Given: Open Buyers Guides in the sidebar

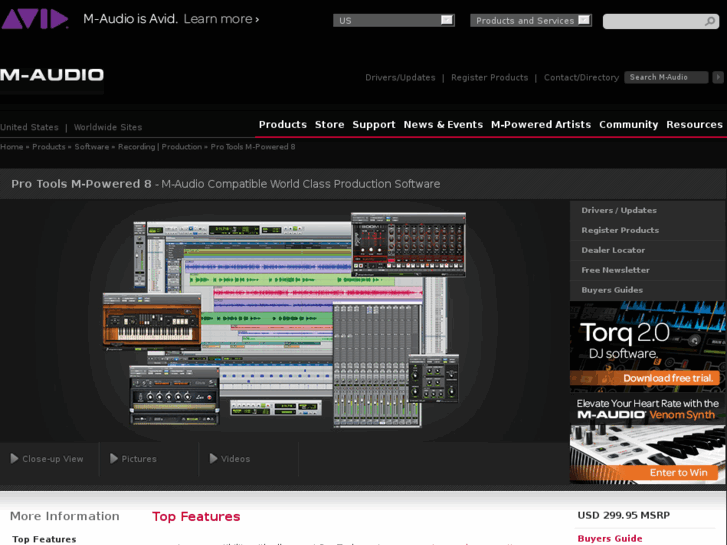Looking at the screenshot, I should (x=612, y=290).
